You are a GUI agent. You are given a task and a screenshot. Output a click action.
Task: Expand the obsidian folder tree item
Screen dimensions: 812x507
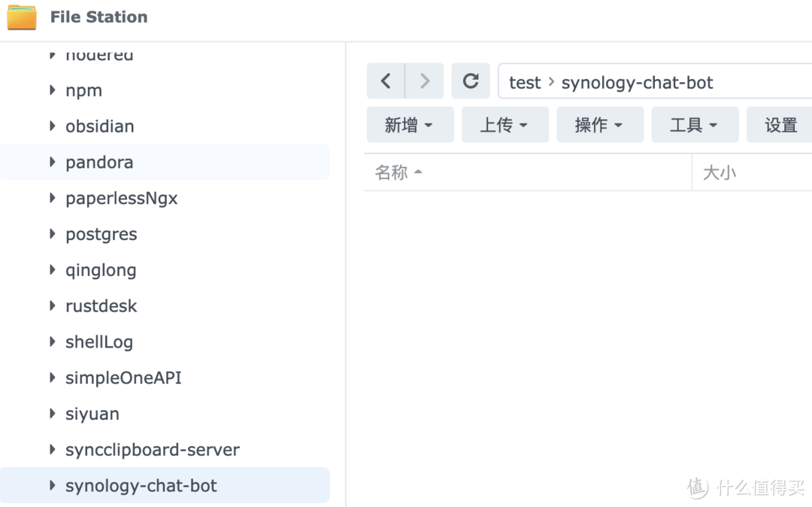52,126
